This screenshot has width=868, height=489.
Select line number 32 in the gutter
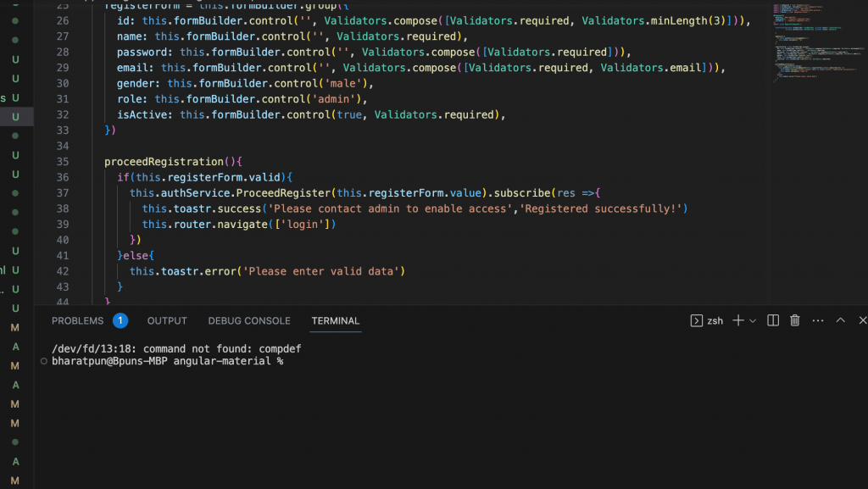click(x=62, y=114)
